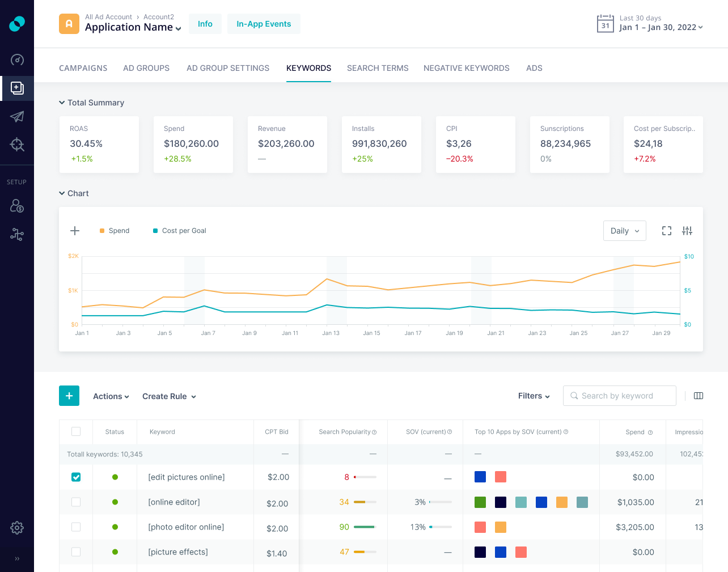Open the chart settings sliders icon
Screen dimensions: 728x572
[x=687, y=231]
